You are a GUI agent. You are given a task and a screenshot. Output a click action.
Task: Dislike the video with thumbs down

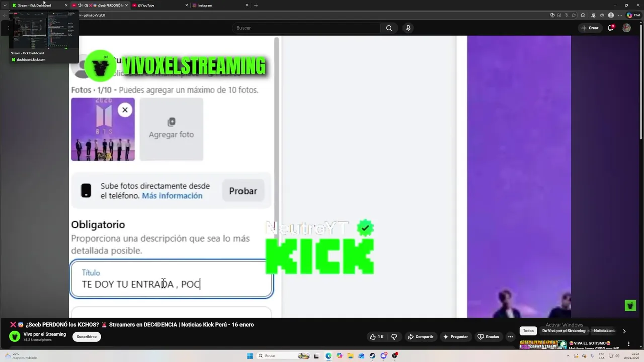(x=394, y=337)
